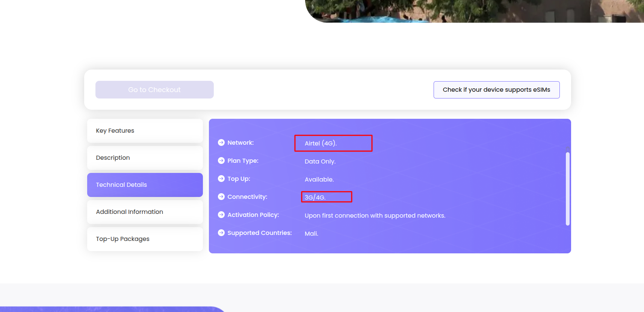
Task: Click the arrow icon beside Activation Policy
Action: (221, 215)
